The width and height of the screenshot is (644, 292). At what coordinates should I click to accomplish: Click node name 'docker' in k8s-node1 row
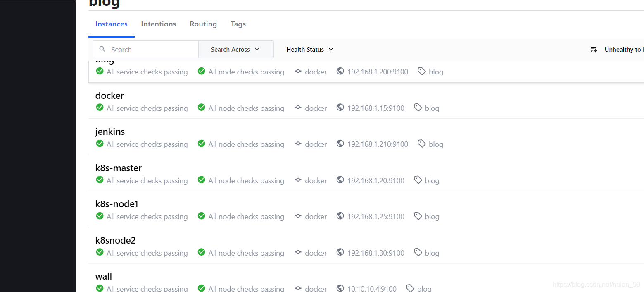[x=316, y=217]
